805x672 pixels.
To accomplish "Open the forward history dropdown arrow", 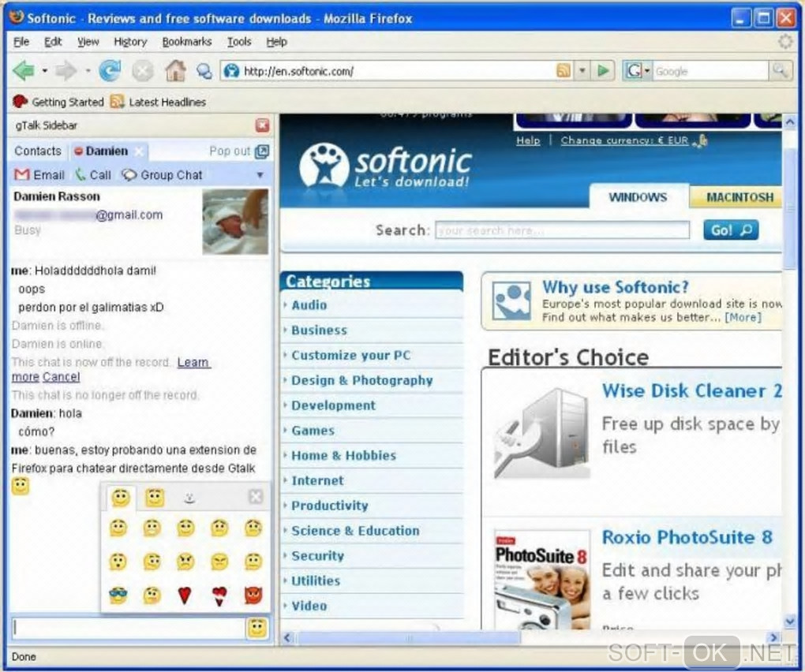I will click(x=88, y=71).
